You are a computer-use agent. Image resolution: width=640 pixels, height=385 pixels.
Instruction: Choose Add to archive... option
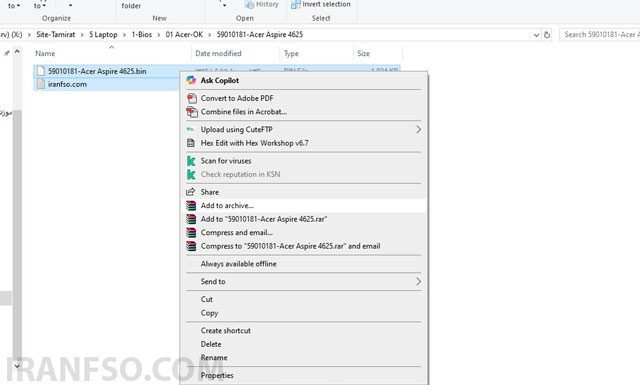[x=304, y=205]
